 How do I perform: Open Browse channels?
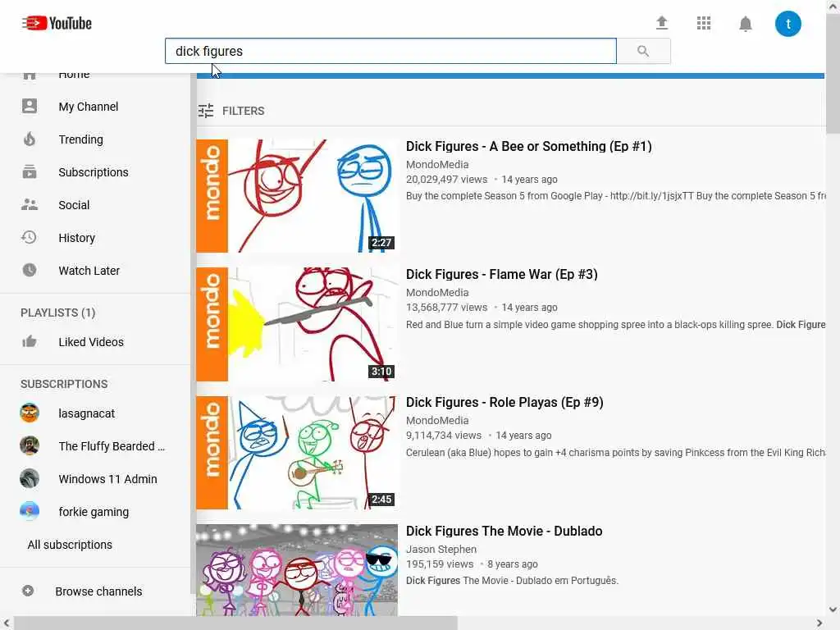pyautogui.click(x=98, y=591)
